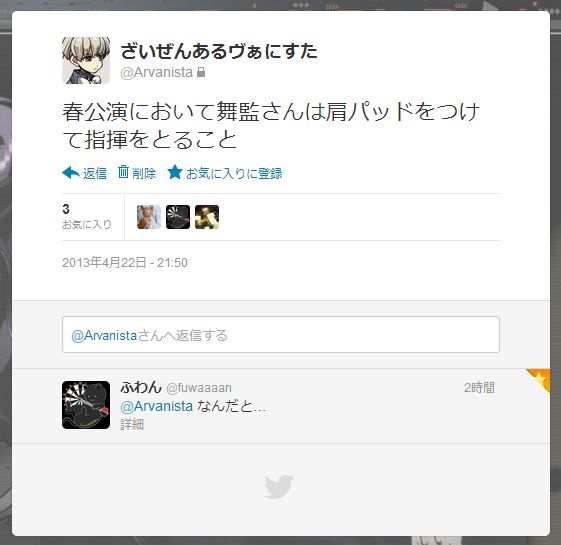Click お気に入りに登録 favorite link
The width and height of the screenshot is (561, 545).
(234, 174)
